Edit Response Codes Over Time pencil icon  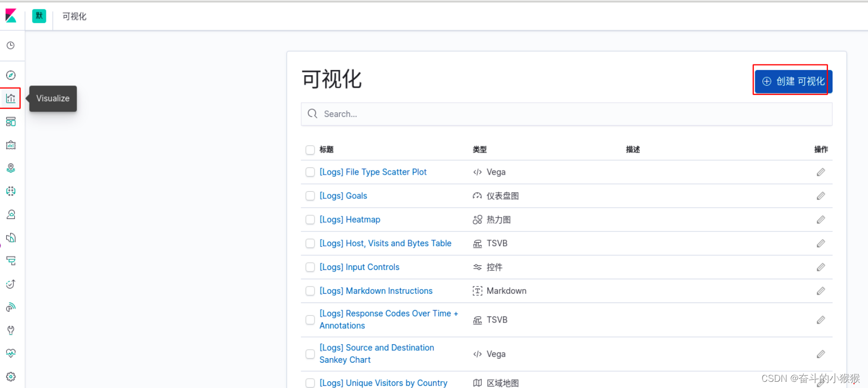point(821,320)
